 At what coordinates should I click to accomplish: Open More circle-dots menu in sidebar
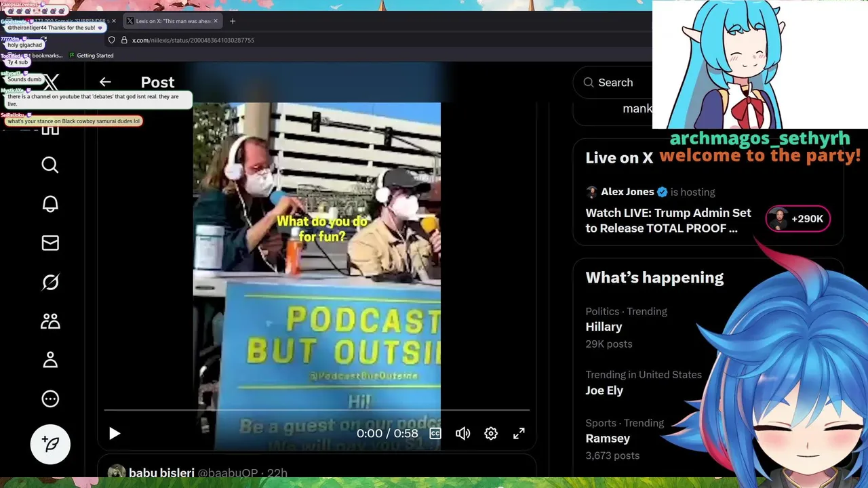50,399
